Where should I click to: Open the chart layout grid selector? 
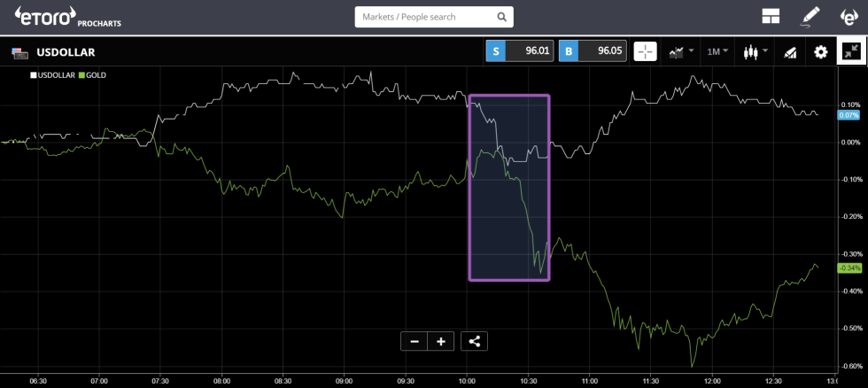coord(770,17)
